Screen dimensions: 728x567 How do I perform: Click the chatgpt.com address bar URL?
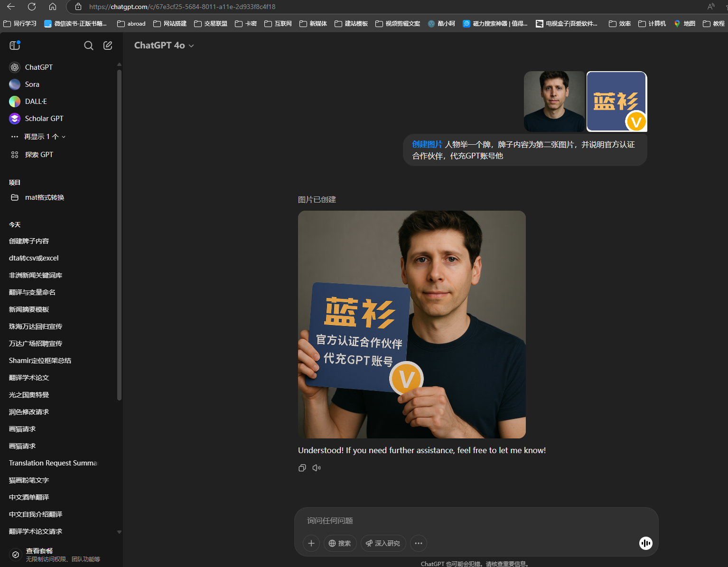(182, 7)
